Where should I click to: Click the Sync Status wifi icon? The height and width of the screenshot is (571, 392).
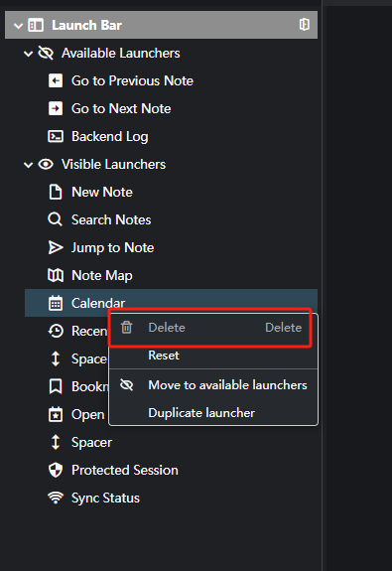point(56,498)
